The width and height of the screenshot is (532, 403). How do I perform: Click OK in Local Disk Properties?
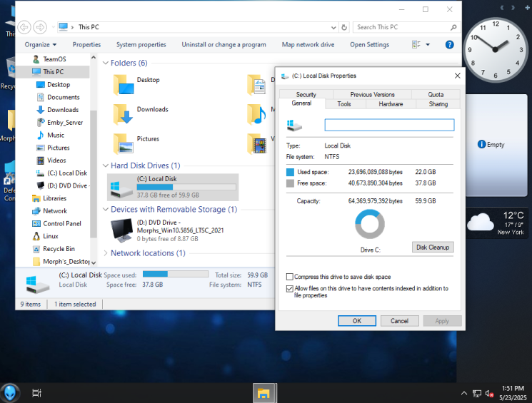tap(357, 321)
